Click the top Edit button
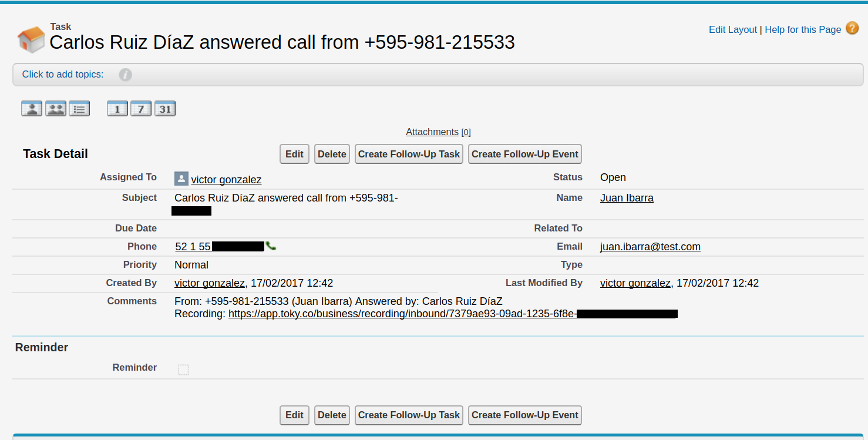The height and width of the screenshot is (440, 868). coord(294,154)
